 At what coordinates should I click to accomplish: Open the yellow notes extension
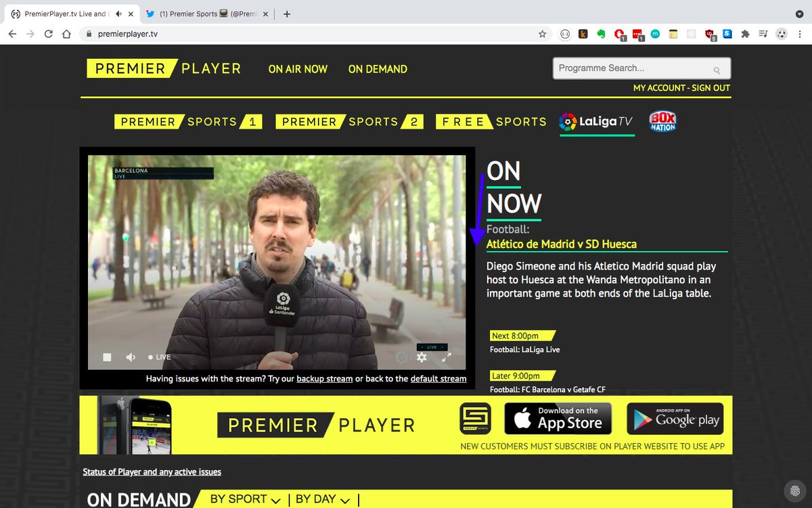673,34
